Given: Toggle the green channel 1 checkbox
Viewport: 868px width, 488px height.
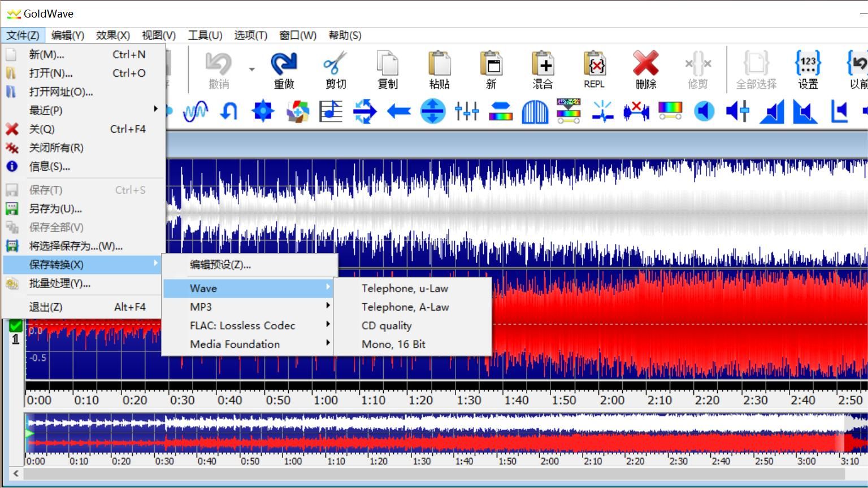Looking at the screenshot, I should [x=16, y=326].
